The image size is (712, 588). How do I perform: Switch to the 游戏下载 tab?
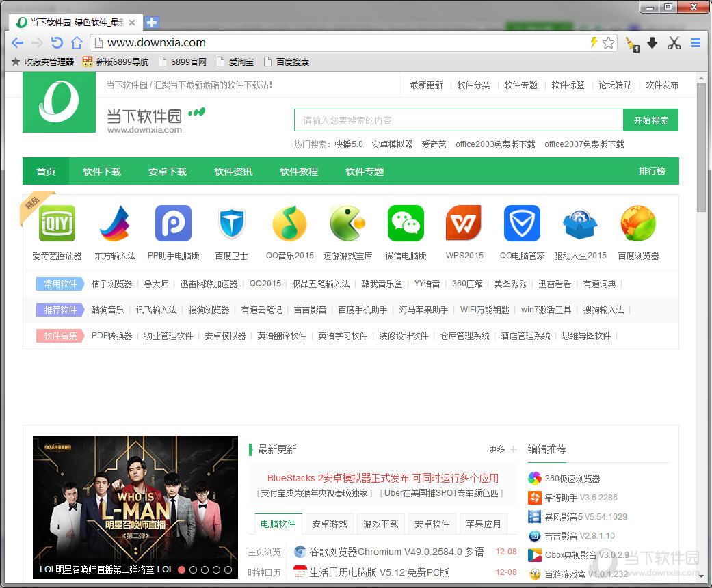coord(380,524)
